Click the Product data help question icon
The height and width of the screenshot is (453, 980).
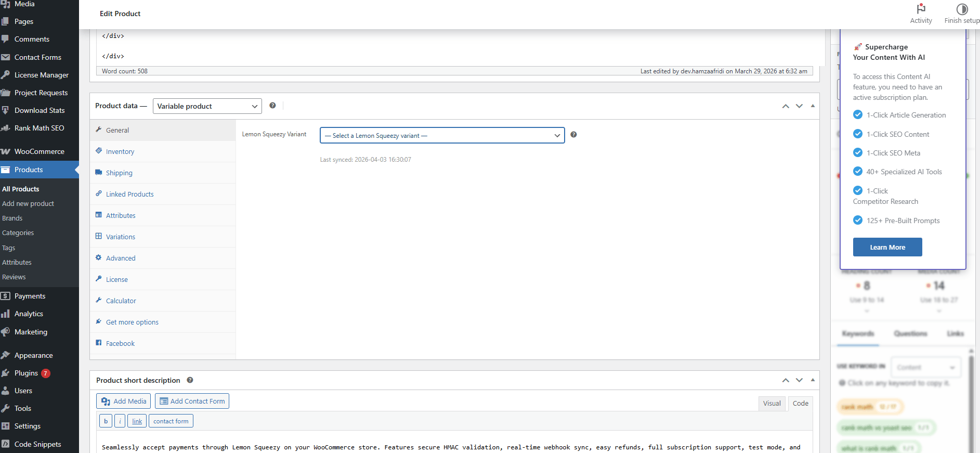click(x=272, y=106)
